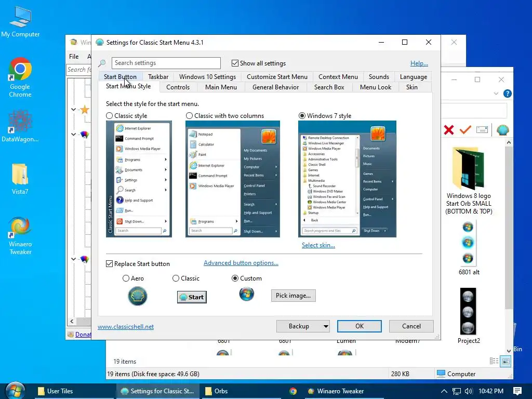Screen dimensions: 532x399
Task: Switch to General Behavior tab
Action: click(275, 87)
